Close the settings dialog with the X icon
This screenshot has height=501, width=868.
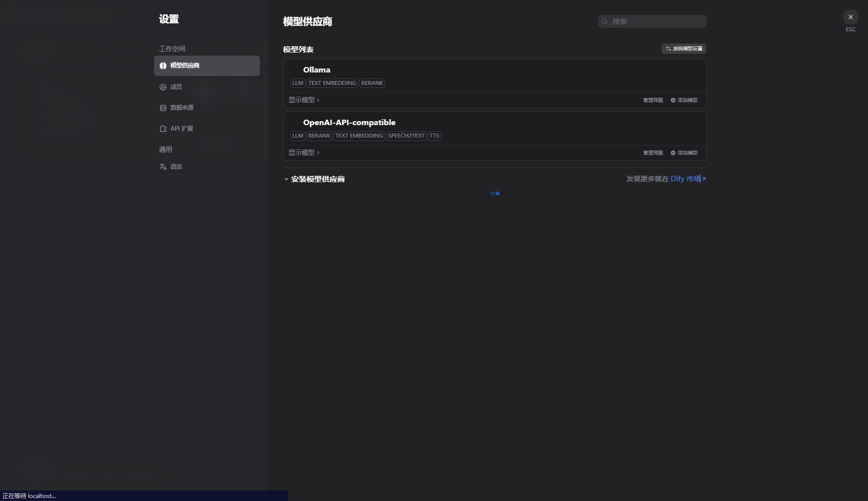851,17
